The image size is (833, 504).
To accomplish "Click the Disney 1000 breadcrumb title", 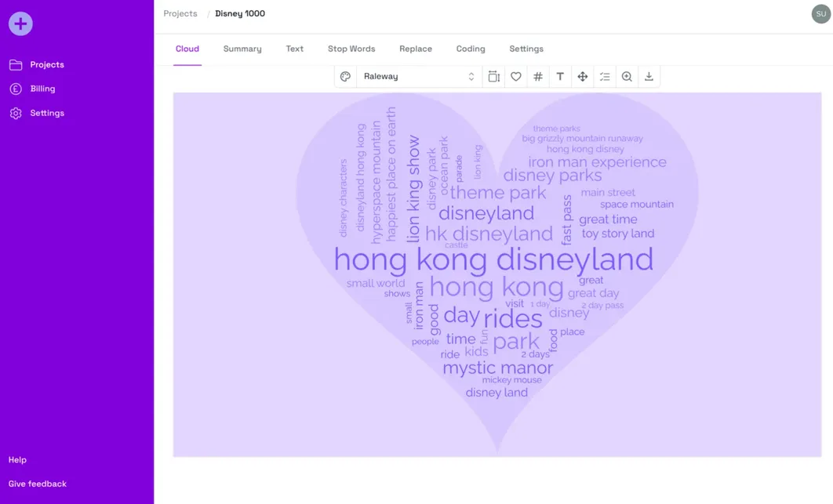I will pos(240,14).
